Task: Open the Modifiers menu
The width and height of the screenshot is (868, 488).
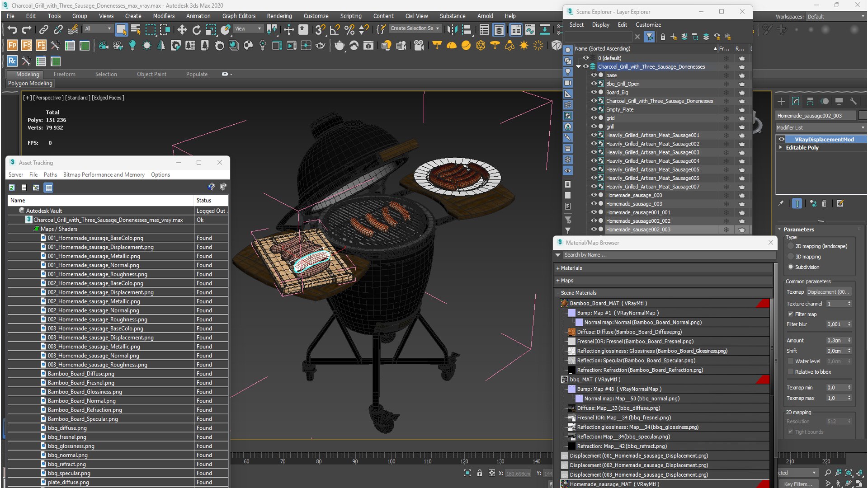Action: click(x=164, y=16)
